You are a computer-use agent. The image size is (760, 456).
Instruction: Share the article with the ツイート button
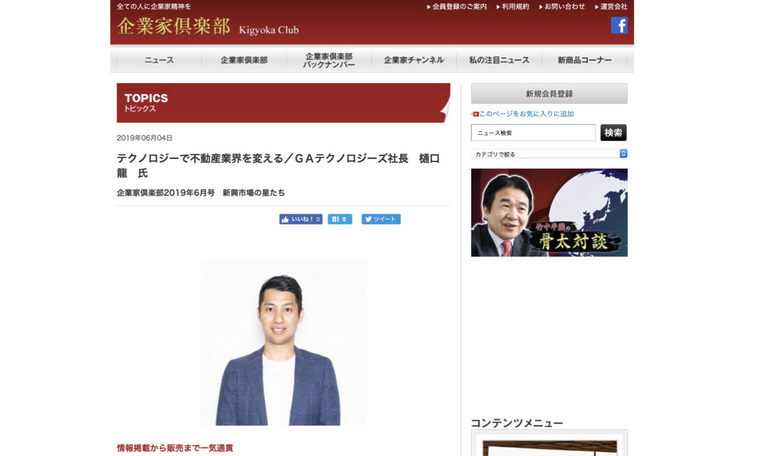pos(381,219)
